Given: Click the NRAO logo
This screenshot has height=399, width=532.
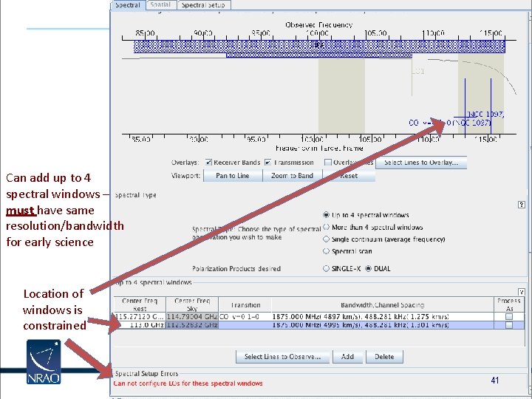Looking at the screenshot, I should coord(44,362).
